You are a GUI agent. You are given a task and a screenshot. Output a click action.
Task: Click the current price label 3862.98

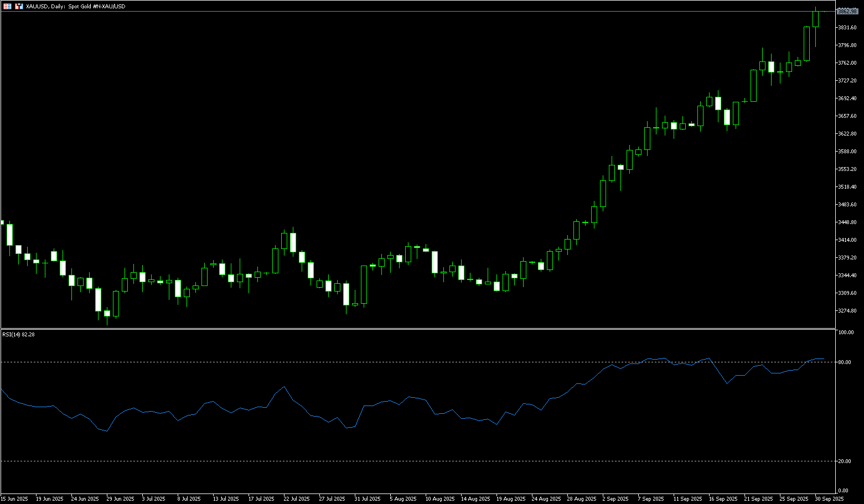(847, 11)
